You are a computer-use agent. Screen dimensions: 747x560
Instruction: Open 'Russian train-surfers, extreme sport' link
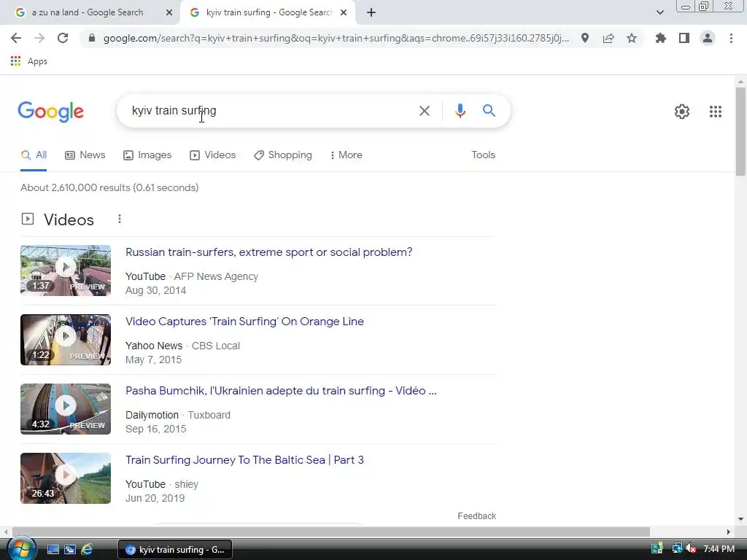coord(268,252)
